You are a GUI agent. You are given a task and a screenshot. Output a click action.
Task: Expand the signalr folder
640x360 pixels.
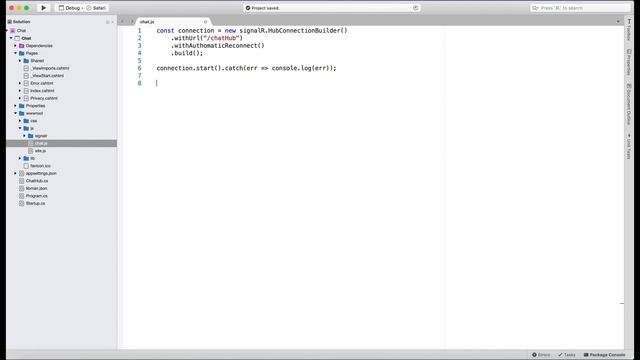click(x=24, y=136)
